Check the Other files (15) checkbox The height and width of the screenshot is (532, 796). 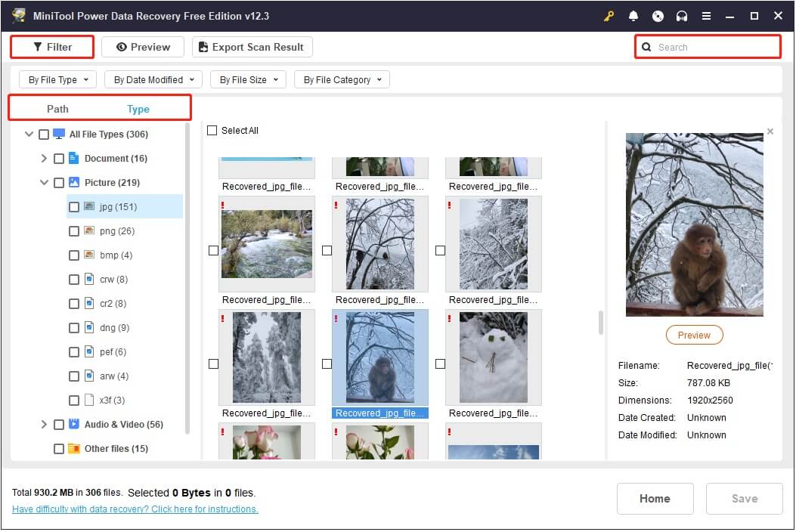tap(59, 450)
